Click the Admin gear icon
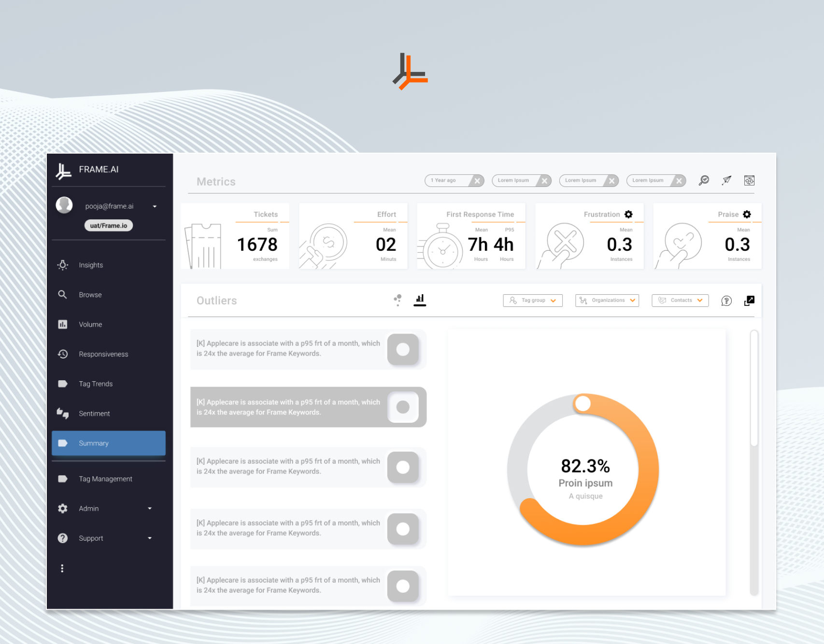The image size is (824, 644). pyautogui.click(x=63, y=508)
